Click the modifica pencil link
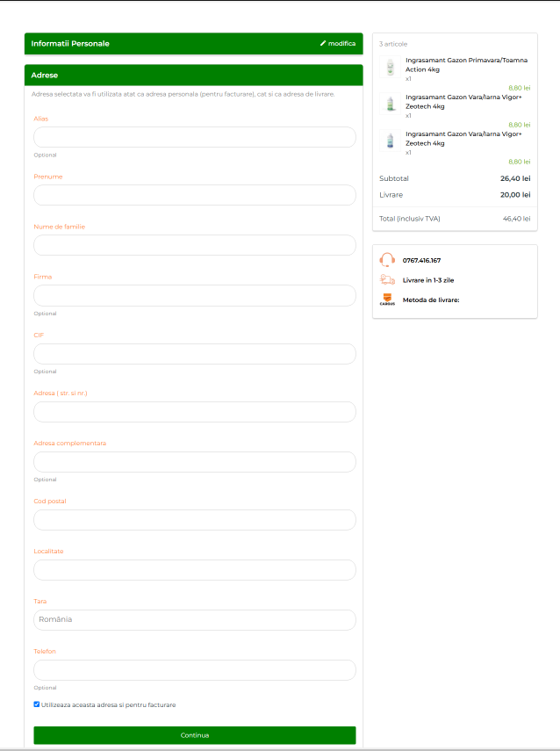This screenshot has width=560, height=751. click(x=338, y=44)
